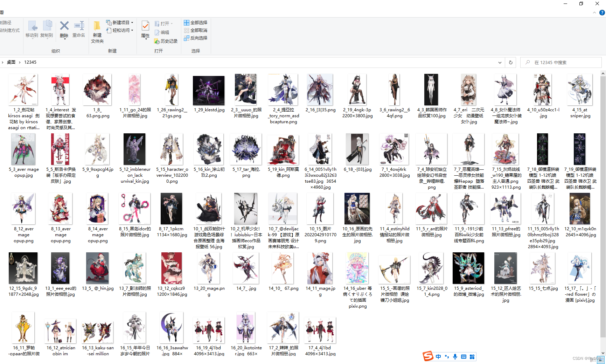Click the 12345 folder in the breadcrumb

[30, 62]
